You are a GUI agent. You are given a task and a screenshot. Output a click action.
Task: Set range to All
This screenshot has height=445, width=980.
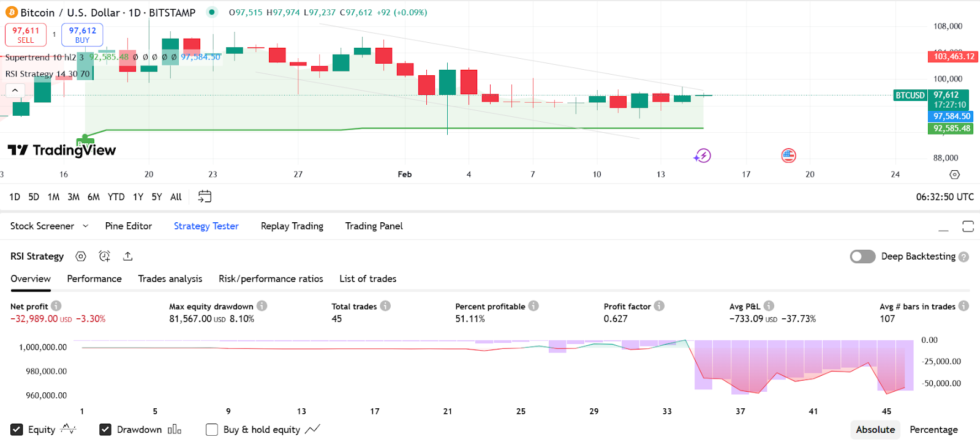click(x=176, y=196)
